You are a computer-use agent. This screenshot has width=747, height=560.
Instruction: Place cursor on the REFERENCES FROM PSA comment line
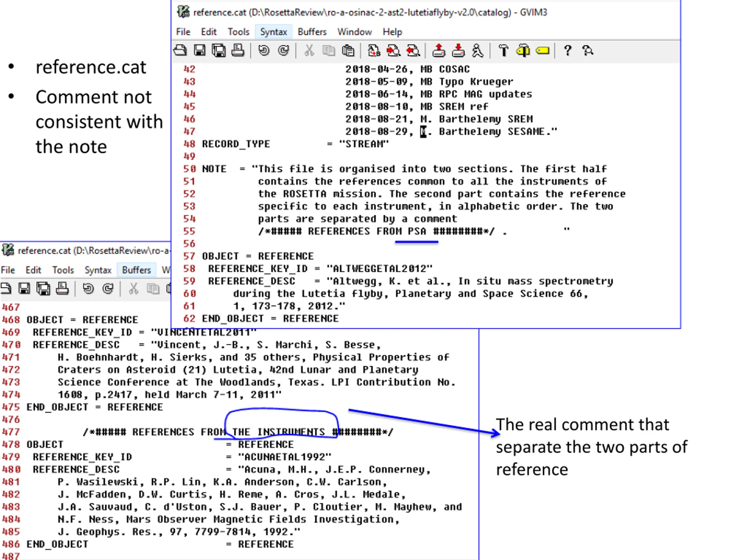pos(383,232)
